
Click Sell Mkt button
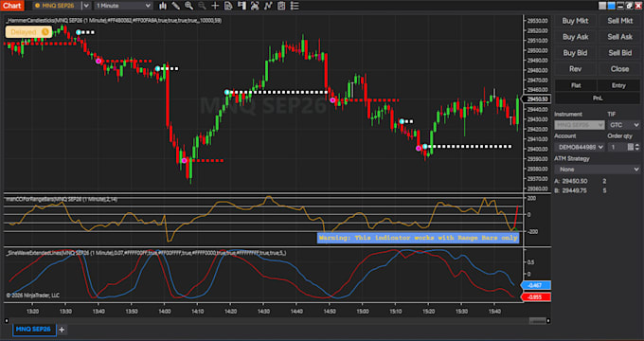619,21
